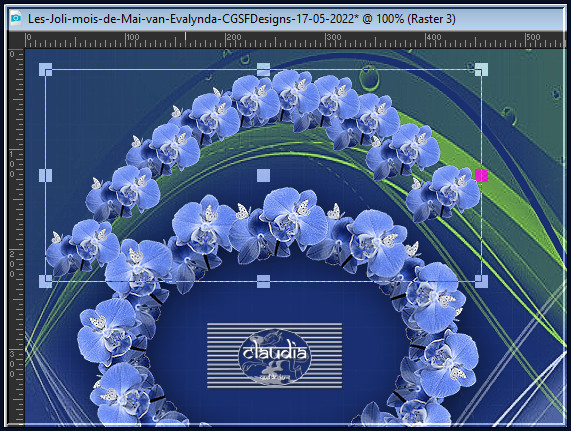Click the bottom-right selection handle

tap(481, 281)
